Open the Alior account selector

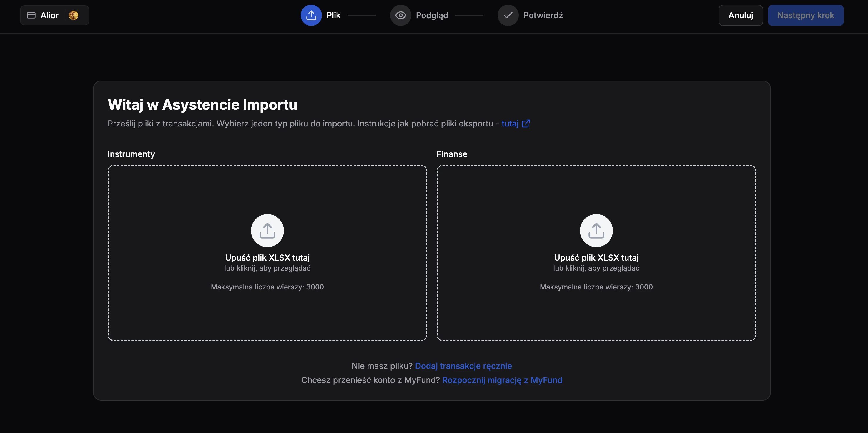click(x=49, y=15)
